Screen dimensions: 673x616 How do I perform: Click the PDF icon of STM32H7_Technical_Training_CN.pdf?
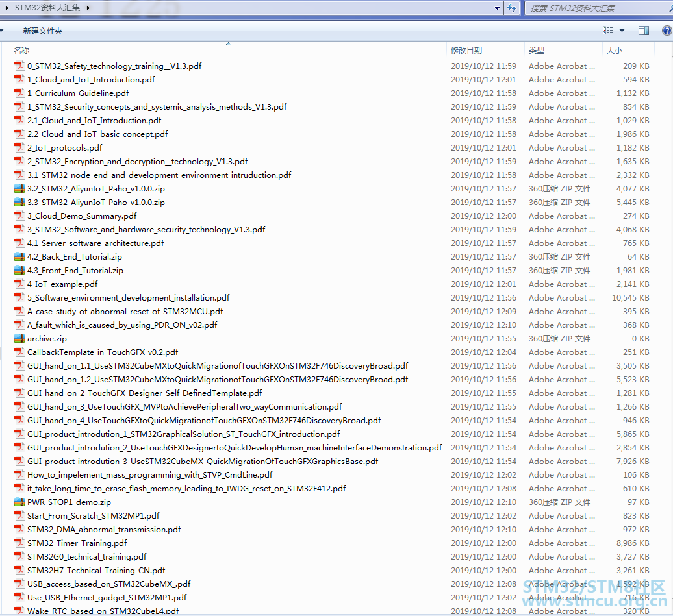[x=19, y=570]
